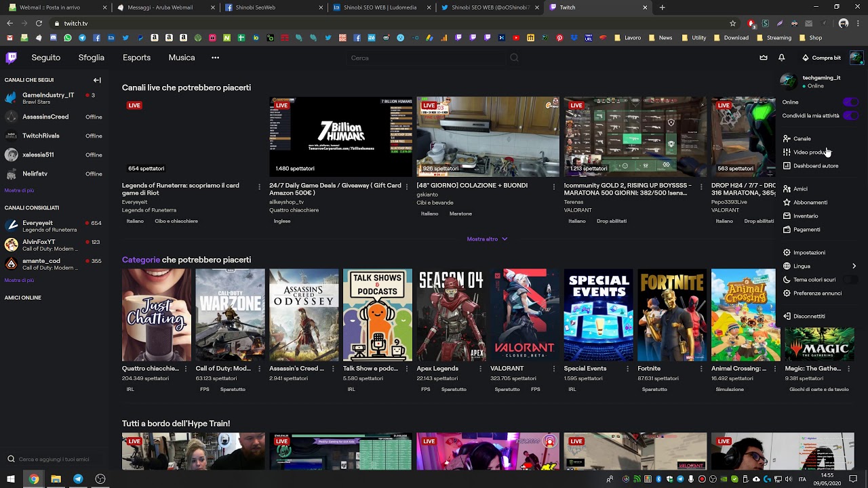This screenshot has width=868, height=488.
Task: Open Esports navigation tab
Action: click(136, 58)
